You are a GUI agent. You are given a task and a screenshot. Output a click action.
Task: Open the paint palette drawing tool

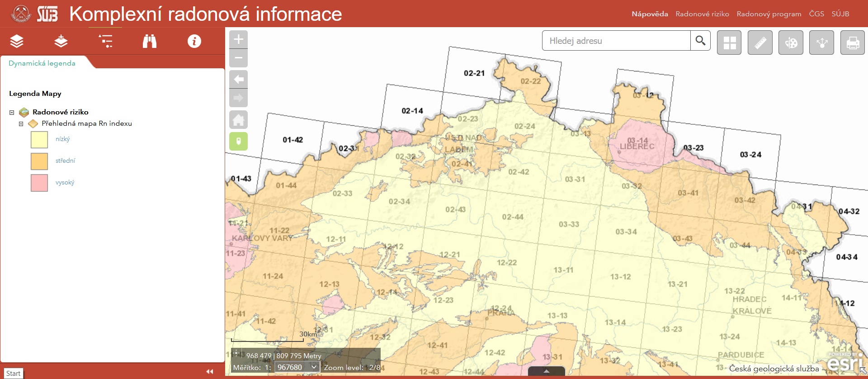coord(791,43)
